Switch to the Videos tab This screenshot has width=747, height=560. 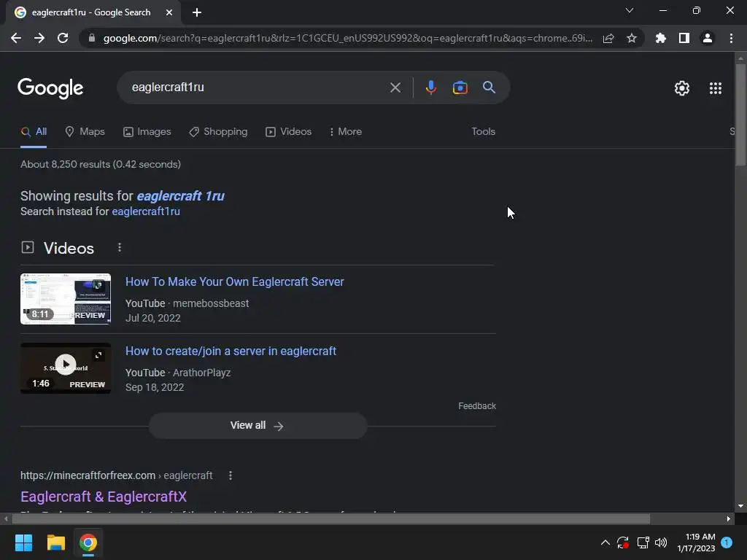click(x=289, y=131)
